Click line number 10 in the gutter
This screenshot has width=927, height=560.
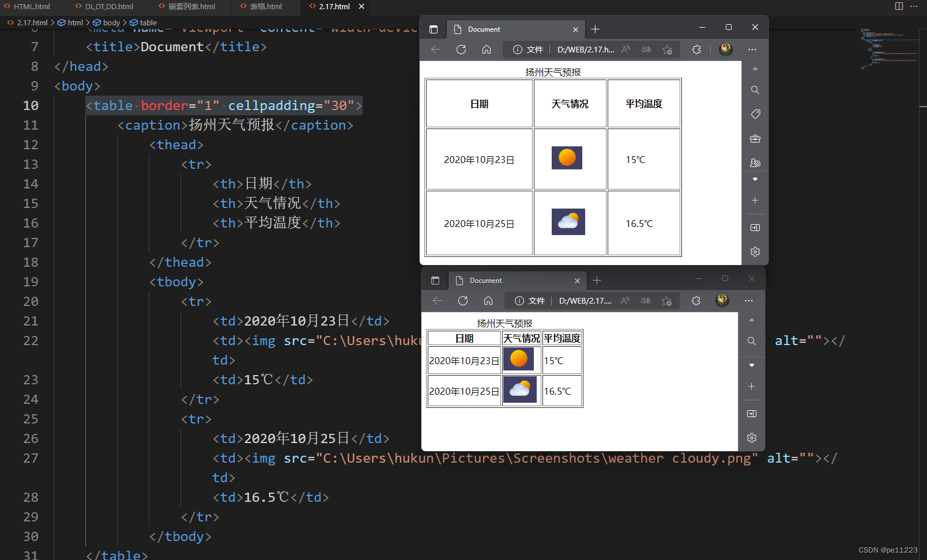tap(31, 105)
